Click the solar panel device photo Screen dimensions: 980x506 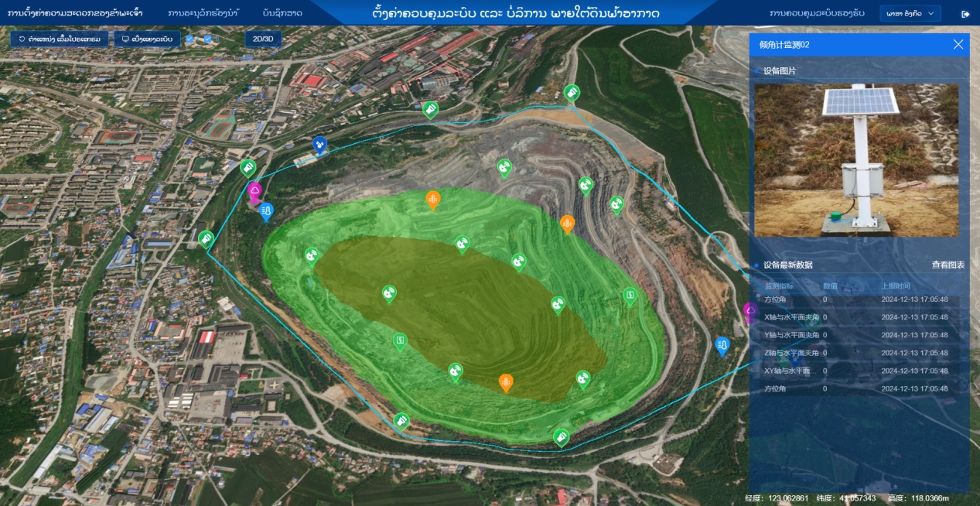pos(856,159)
